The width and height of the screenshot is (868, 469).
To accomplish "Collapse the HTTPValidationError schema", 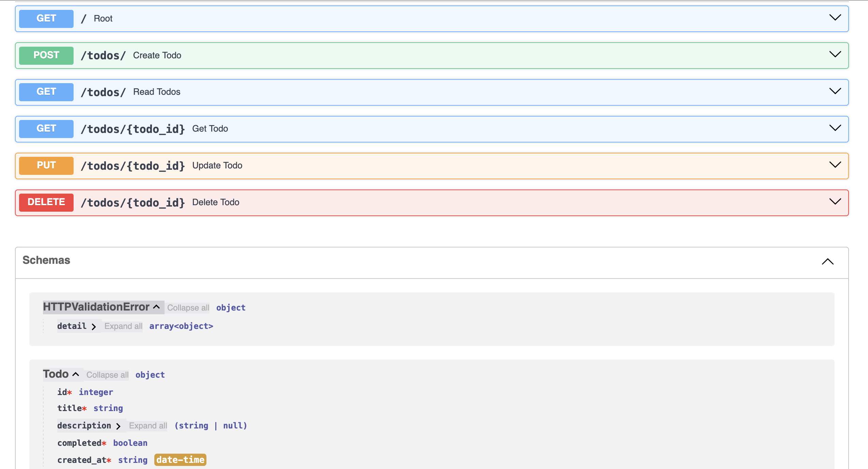I will click(x=157, y=307).
